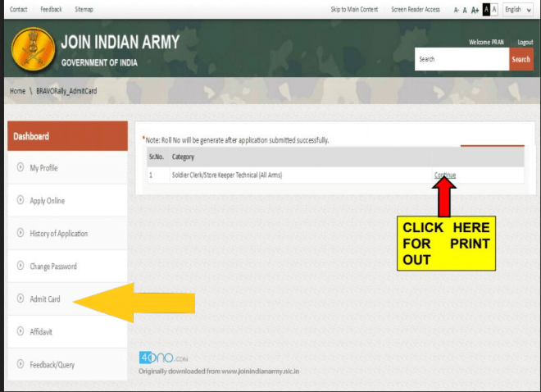Click the circle arrow icon beside History of Application
The height and width of the screenshot is (392, 541).
pos(20,233)
